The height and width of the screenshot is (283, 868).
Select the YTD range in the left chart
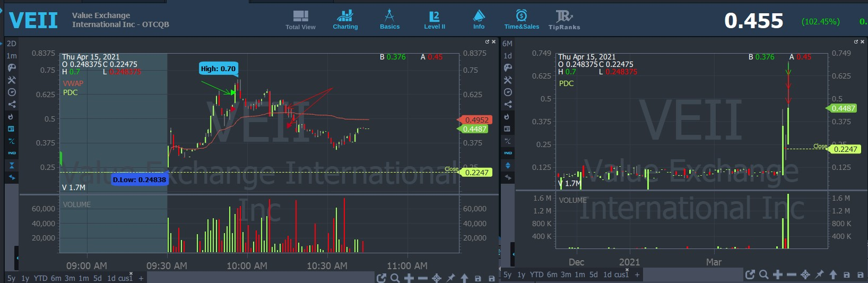pos(40,278)
